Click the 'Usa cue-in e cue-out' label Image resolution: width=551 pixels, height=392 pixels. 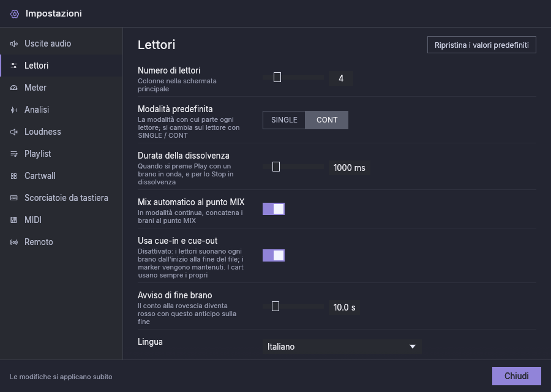tap(178, 241)
